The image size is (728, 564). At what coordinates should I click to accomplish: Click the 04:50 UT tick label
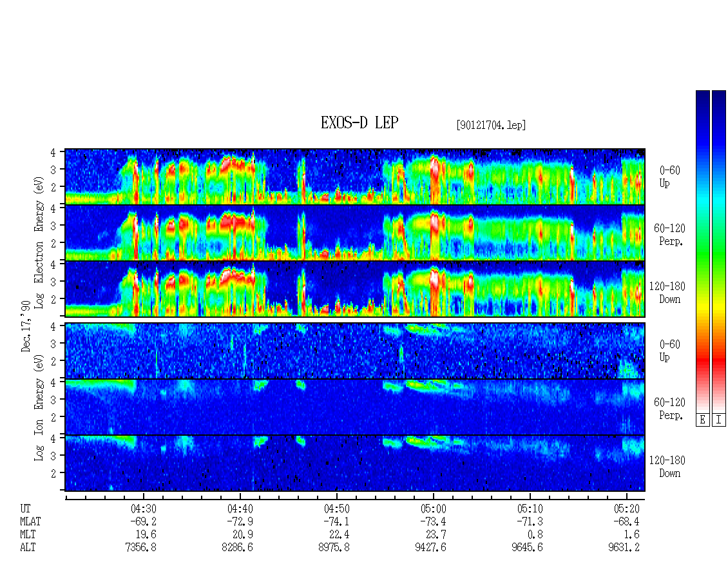click(336, 509)
